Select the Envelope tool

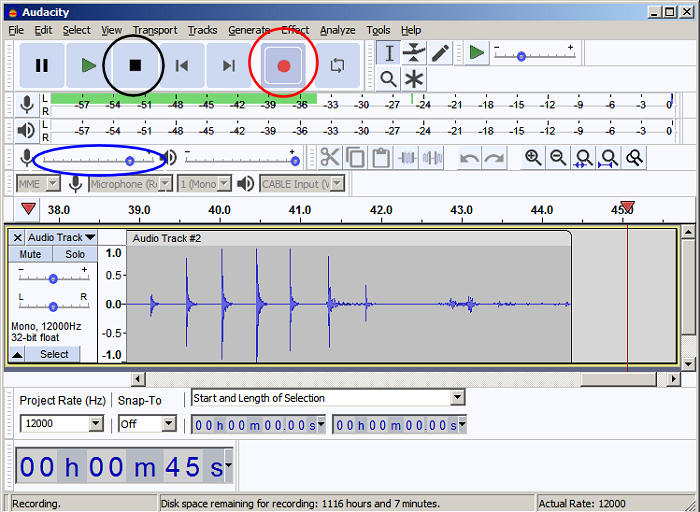tap(414, 53)
